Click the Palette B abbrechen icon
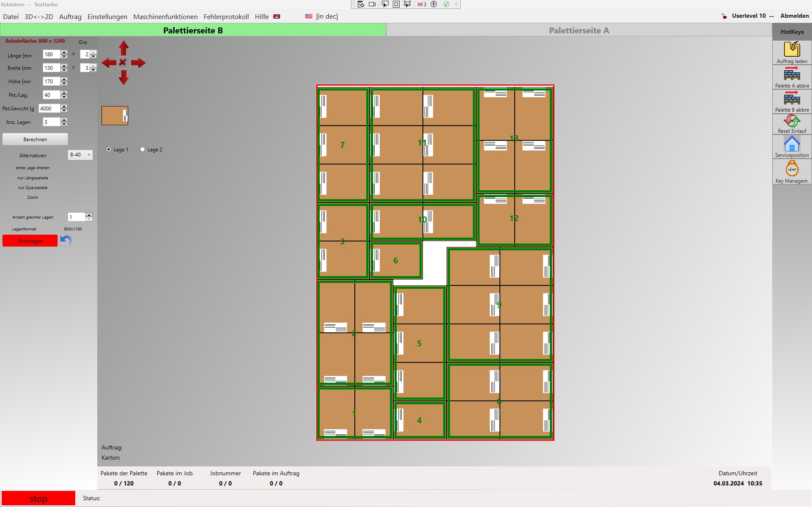Screen dimensions: 812x507 click(792, 98)
